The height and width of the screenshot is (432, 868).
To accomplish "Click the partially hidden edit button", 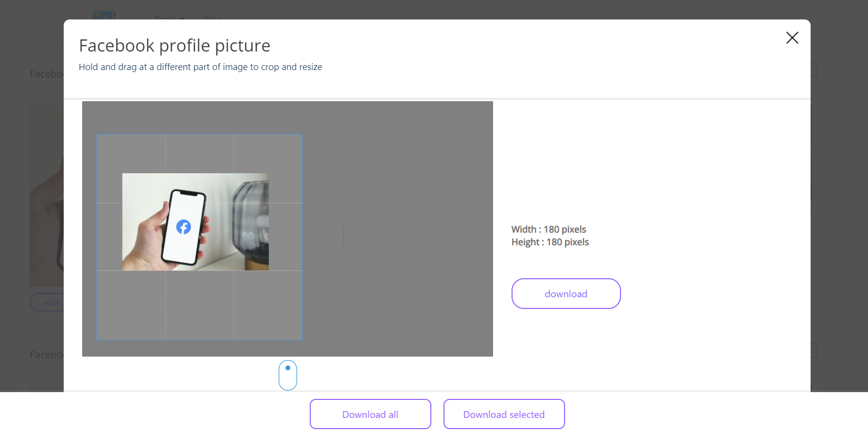I will [x=48, y=303].
